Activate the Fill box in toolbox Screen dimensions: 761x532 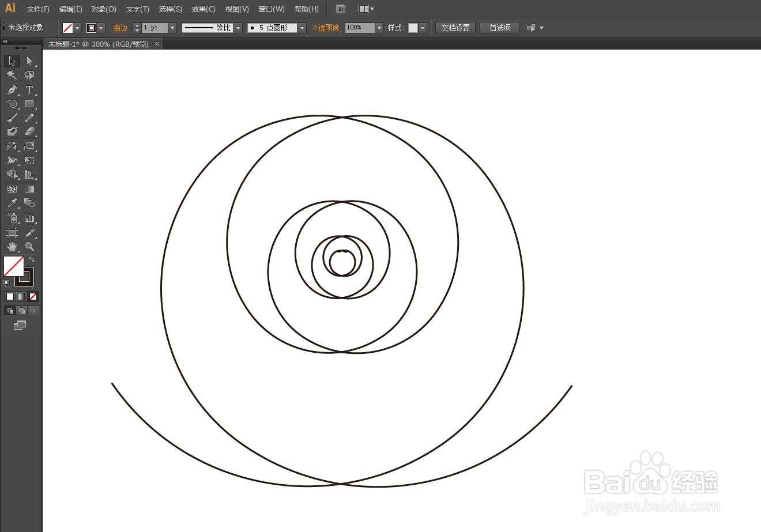tap(13, 267)
